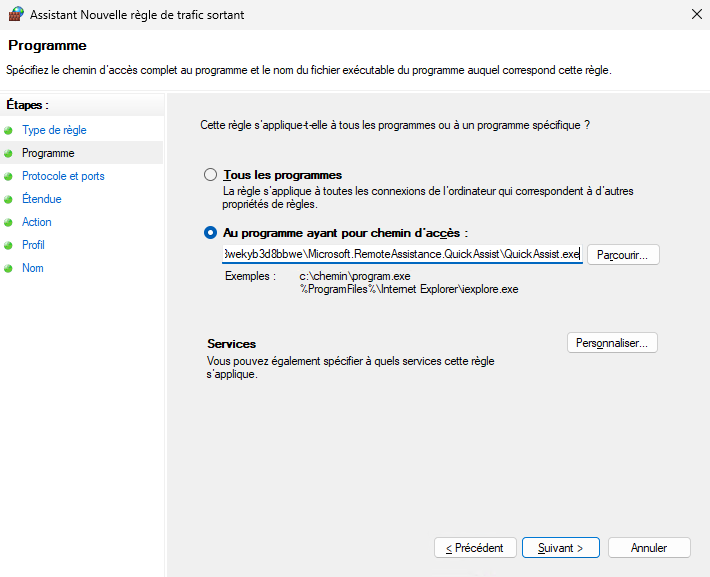
Task: Jump to the Étendue step
Action: click(42, 199)
